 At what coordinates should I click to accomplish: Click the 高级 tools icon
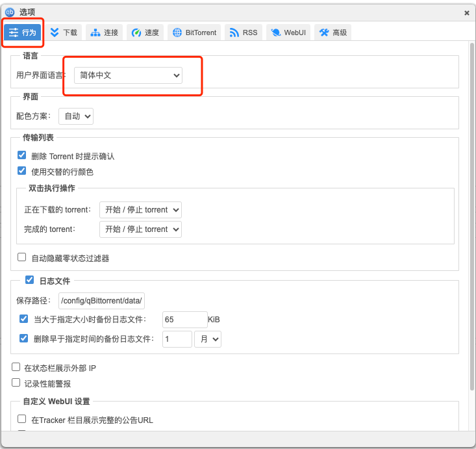324,32
